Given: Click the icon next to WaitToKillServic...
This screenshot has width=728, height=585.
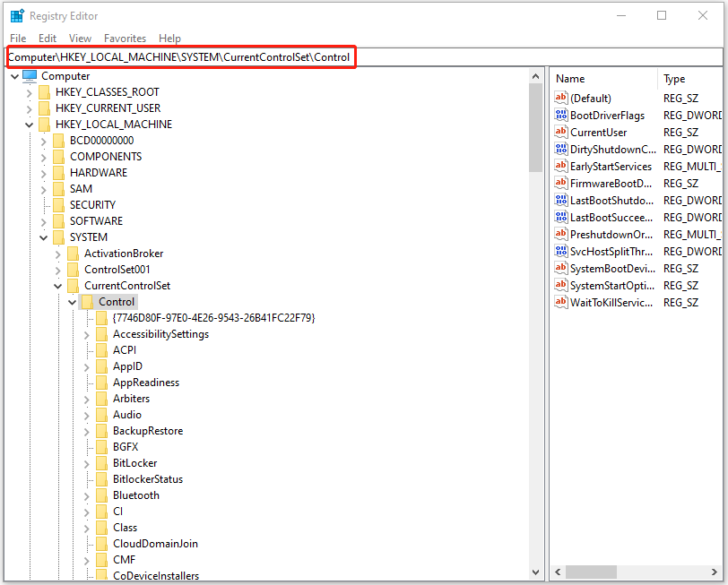Looking at the screenshot, I should click(561, 303).
